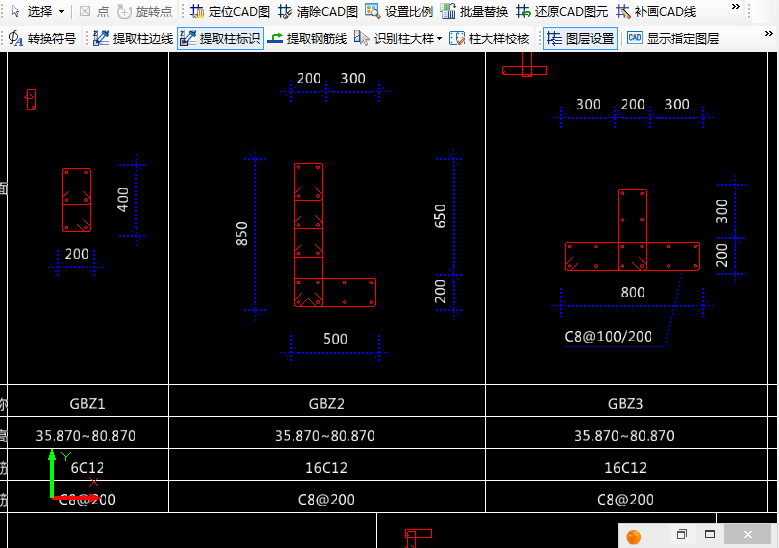
Task: Click 转换符号 convert symbol tool
Action: click(x=42, y=38)
